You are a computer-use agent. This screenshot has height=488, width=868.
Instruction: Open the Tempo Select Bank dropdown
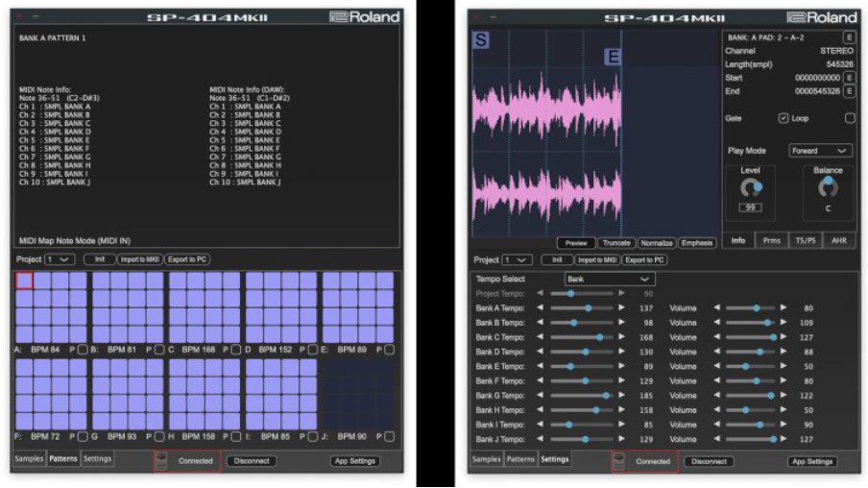click(608, 279)
